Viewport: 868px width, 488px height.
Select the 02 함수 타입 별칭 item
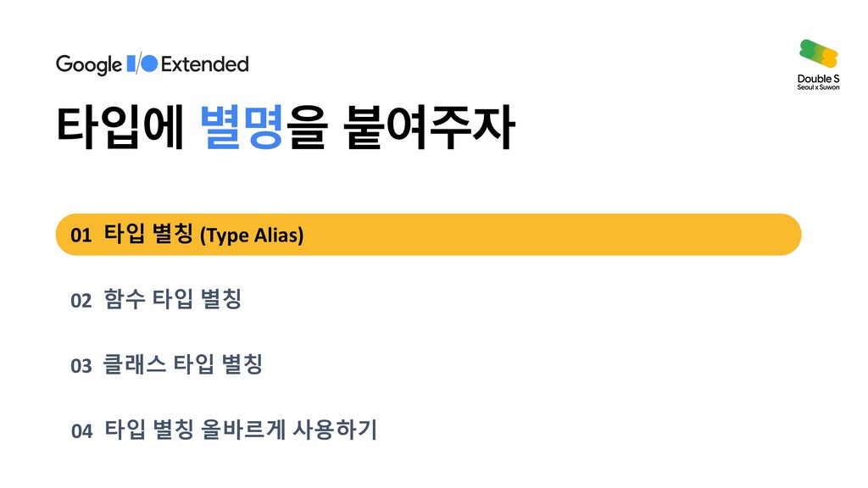156,299
